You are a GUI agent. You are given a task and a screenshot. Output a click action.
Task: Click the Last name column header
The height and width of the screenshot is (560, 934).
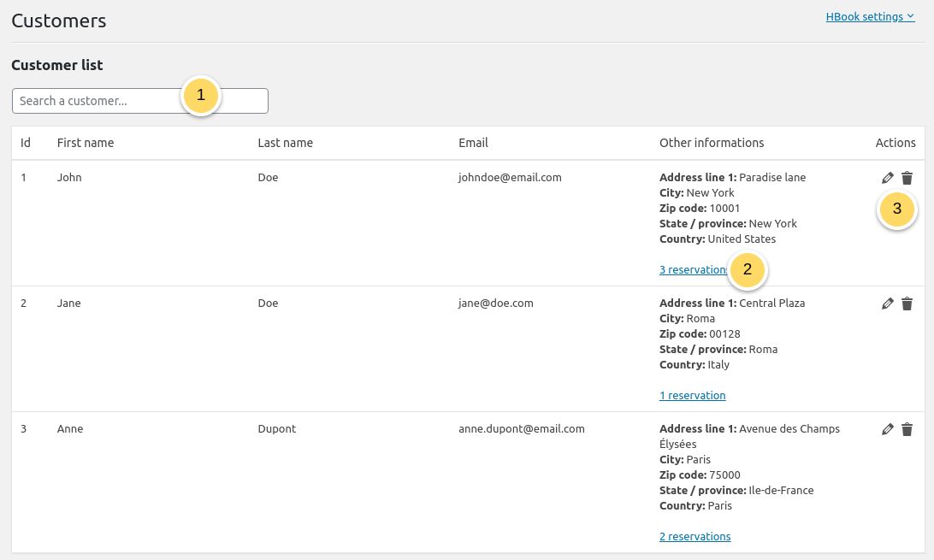tap(286, 143)
